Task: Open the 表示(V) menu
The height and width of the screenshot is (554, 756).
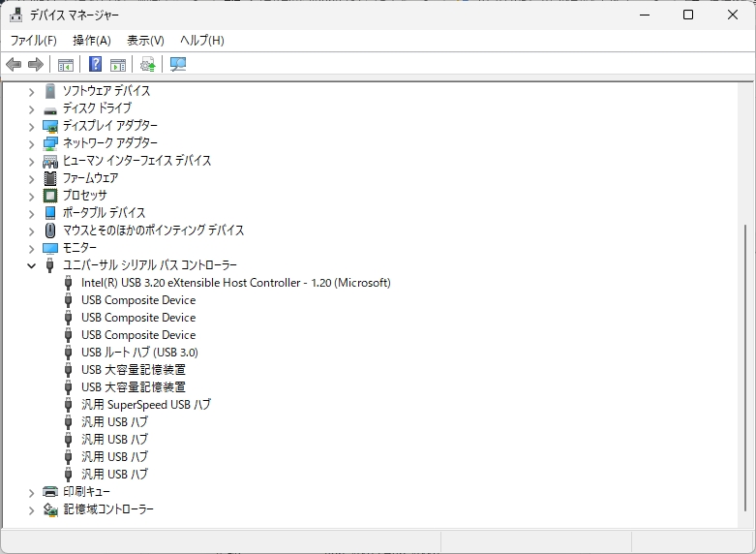Action: 145,41
